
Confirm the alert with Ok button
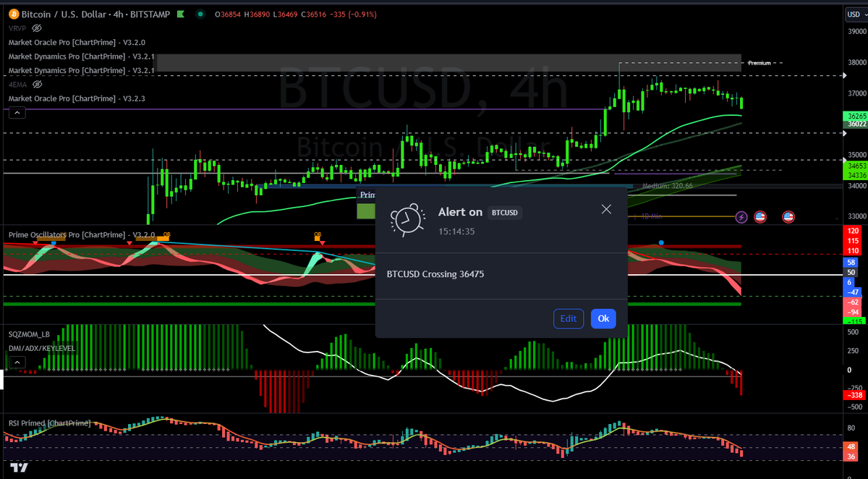click(603, 318)
